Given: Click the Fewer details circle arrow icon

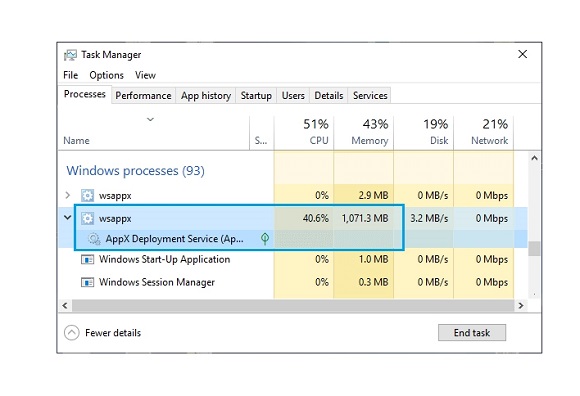Looking at the screenshot, I should pyautogui.click(x=72, y=332).
